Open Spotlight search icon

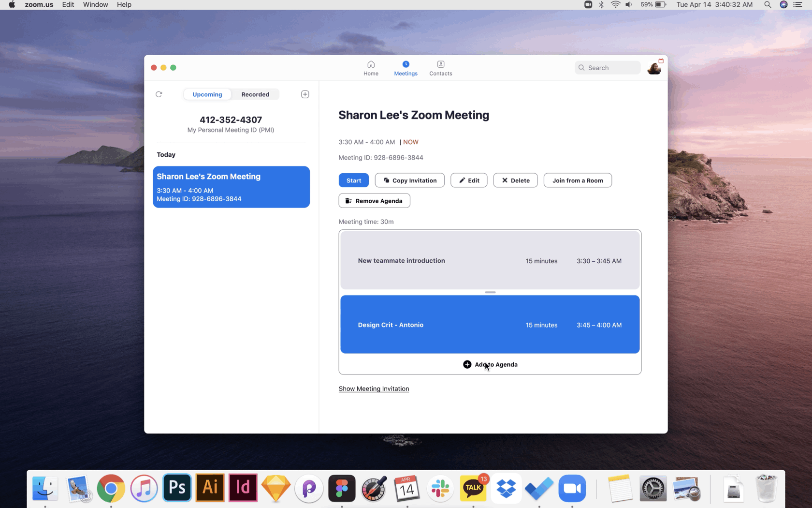[768, 4]
